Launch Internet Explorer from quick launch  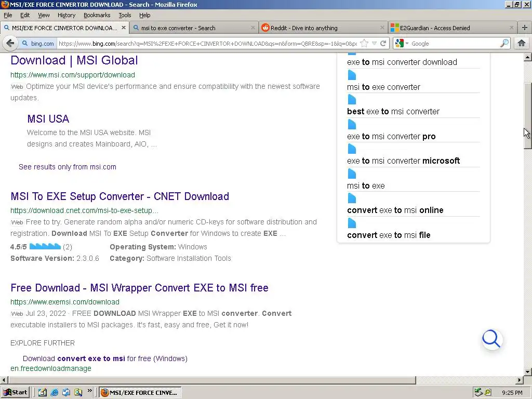[x=54, y=393]
